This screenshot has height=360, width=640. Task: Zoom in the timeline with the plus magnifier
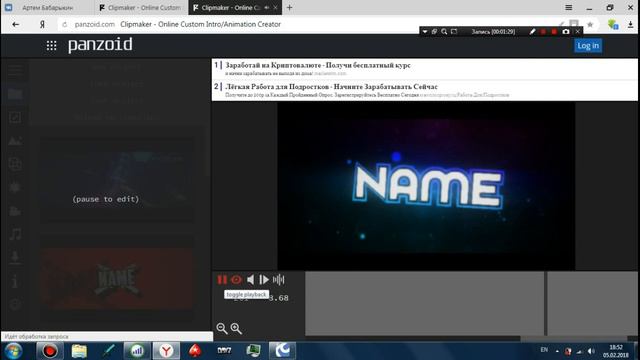pos(236,329)
